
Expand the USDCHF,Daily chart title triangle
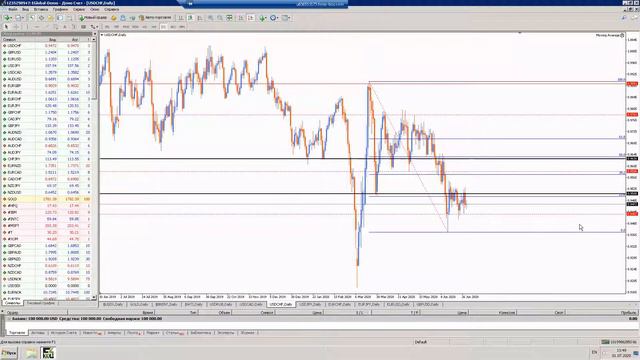102,35
